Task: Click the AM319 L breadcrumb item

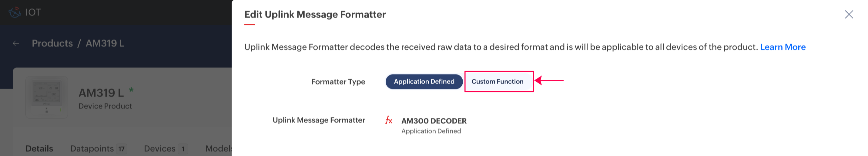Action: [x=105, y=43]
